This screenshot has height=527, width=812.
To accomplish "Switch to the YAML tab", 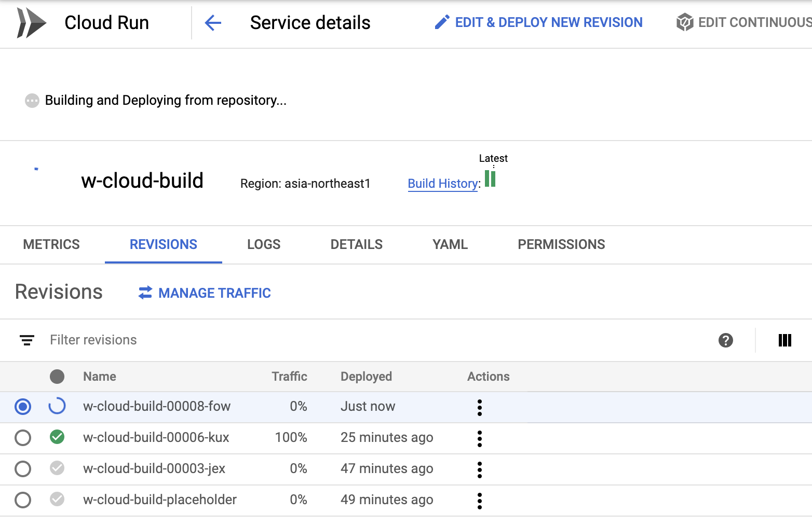I will click(450, 244).
